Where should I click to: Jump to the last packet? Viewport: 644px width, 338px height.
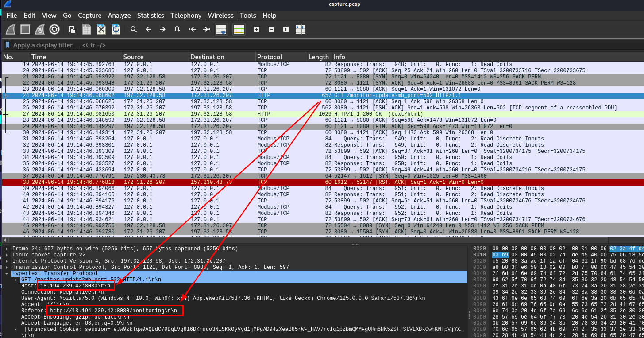[207, 30]
